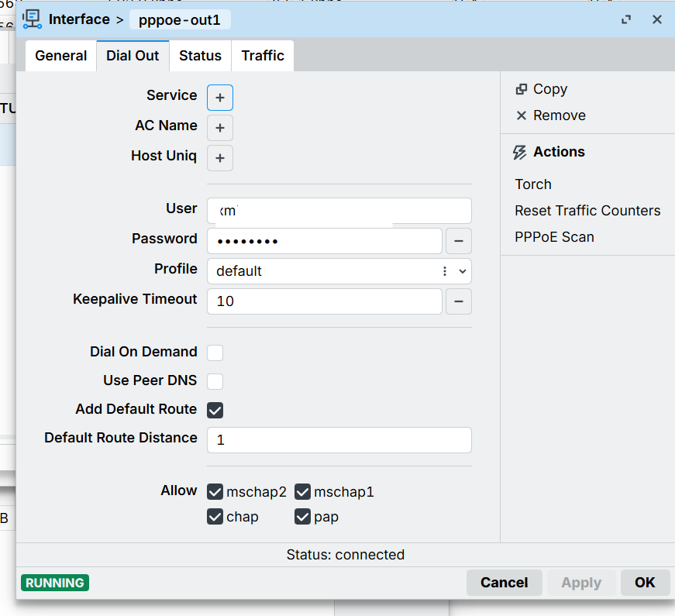Viewport: 675px width, 616px height.
Task: Switch to the Dial Out tab
Action: pos(133,56)
